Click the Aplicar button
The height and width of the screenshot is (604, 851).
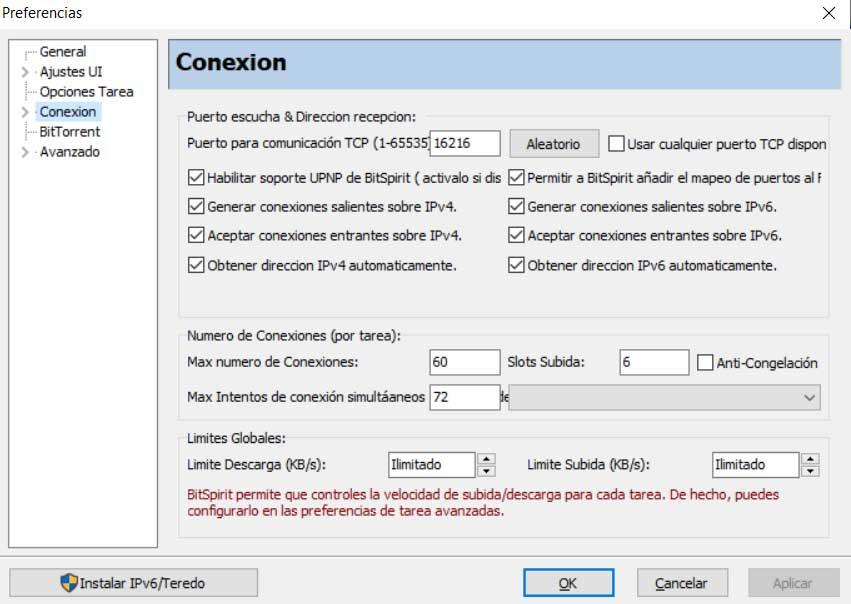794,583
